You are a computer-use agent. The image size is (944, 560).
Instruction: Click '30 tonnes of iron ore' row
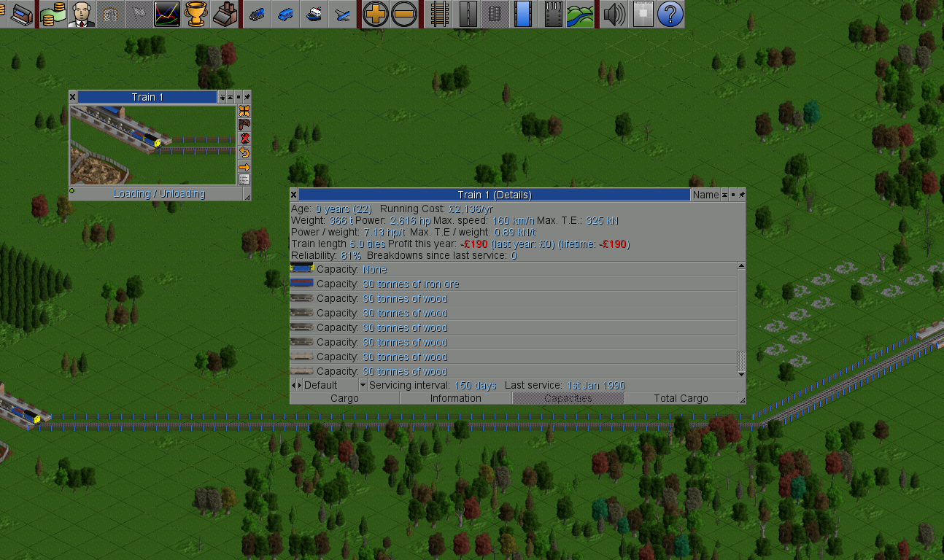[x=514, y=284]
